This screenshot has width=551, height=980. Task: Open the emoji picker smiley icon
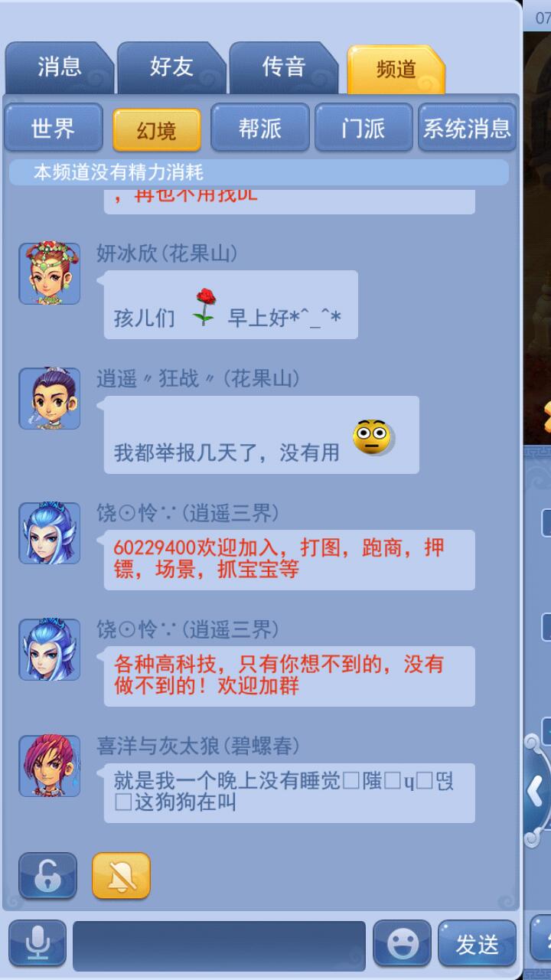[x=402, y=943]
